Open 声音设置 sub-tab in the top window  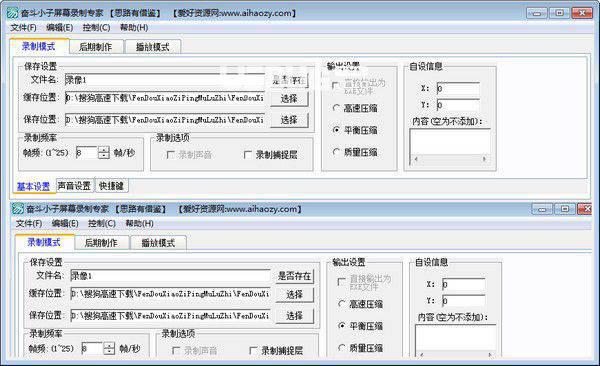(x=74, y=186)
